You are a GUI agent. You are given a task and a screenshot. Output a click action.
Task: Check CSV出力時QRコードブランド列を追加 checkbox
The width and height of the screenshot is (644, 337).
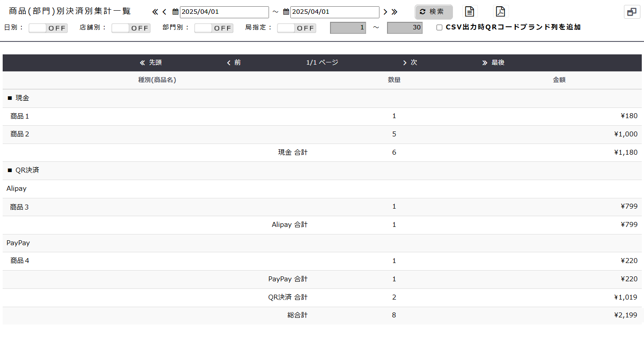point(440,28)
